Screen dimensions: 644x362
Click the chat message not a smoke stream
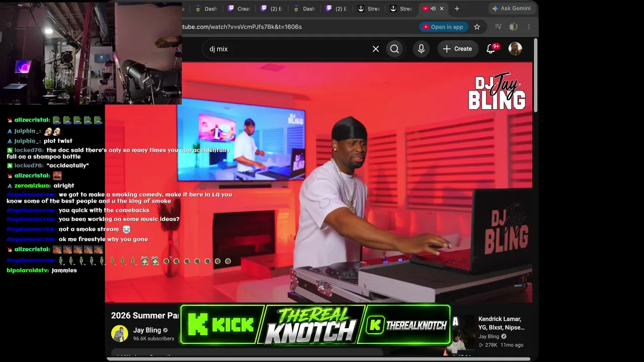point(89,229)
